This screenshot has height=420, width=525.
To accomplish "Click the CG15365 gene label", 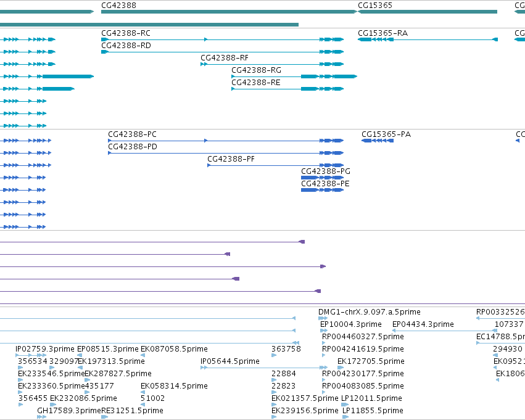I will pyautogui.click(x=374, y=6).
